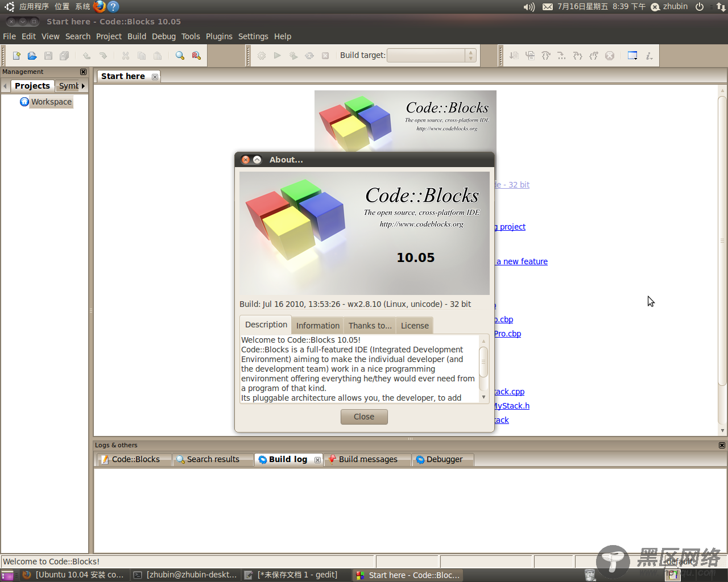Open Replace with red R magnifier icon
Image resolution: width=728 pixels, height=582 pixels.
point(196,56)
